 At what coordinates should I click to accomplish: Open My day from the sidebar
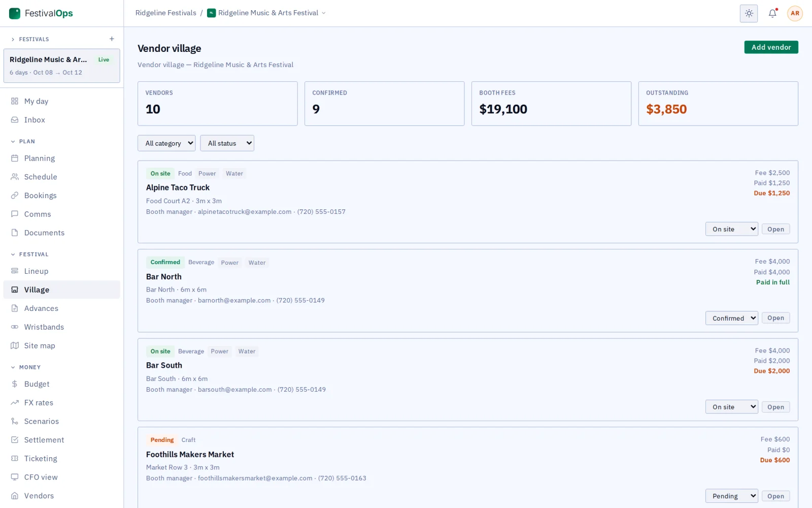[62, 101]
